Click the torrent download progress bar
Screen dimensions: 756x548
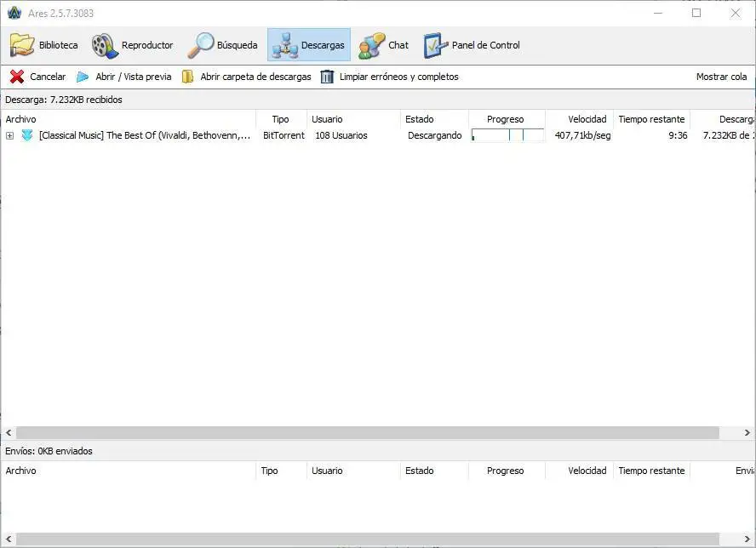click(507, 135)
